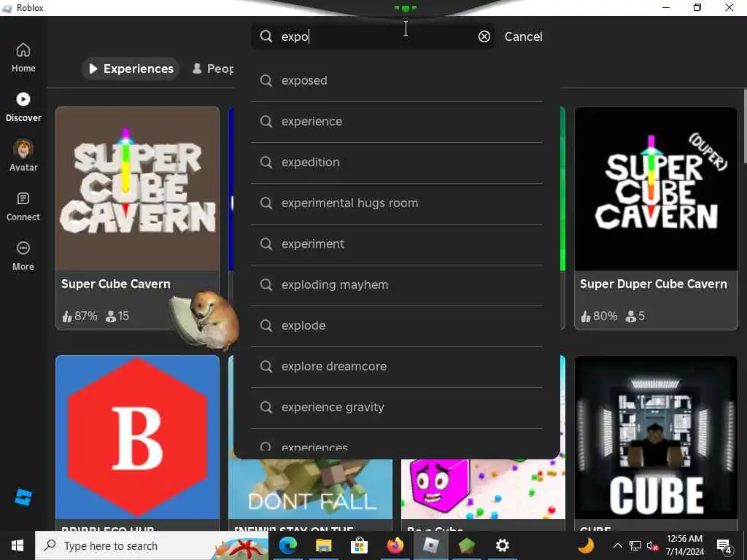
Task: Choose 'explore dreamcore' suggestion
Action: pos(397,367)
